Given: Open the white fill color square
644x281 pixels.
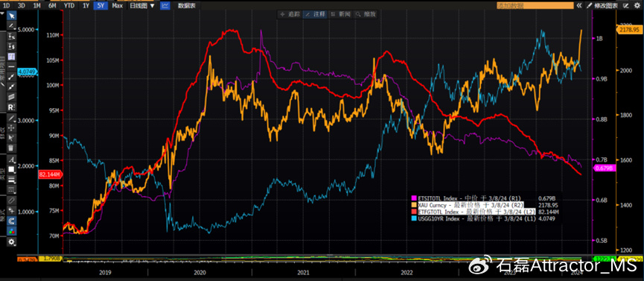Looking at the screenshot, I should point(11,169).
